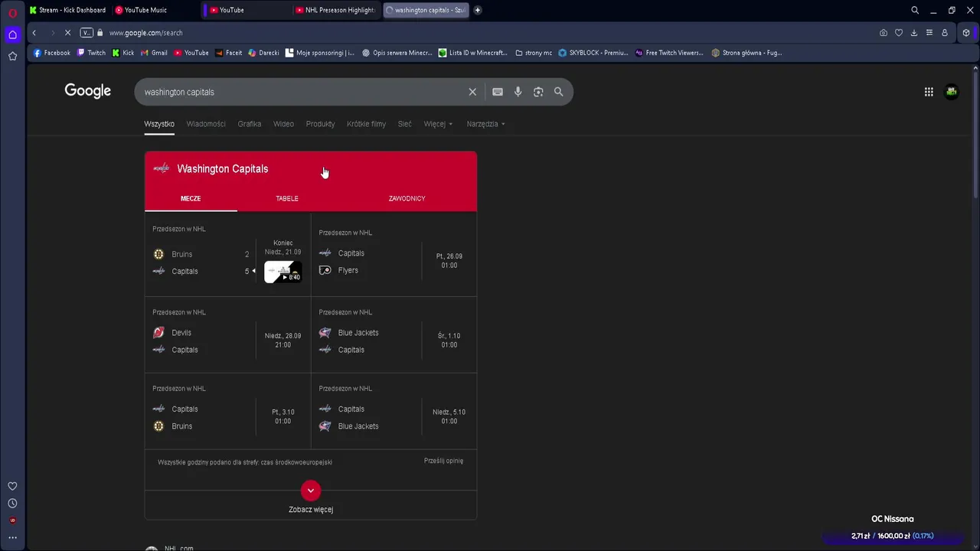Open bookmarks star icon in the sidebar

[12, 56]
